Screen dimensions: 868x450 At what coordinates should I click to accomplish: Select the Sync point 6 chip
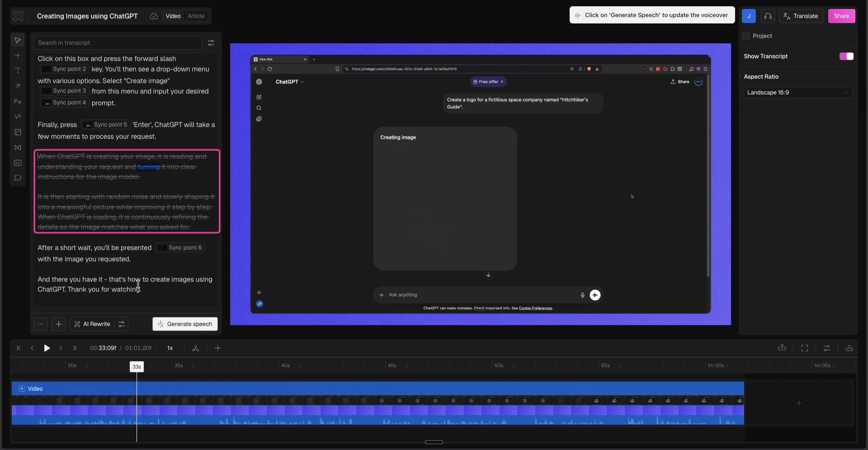pos(180,248)
